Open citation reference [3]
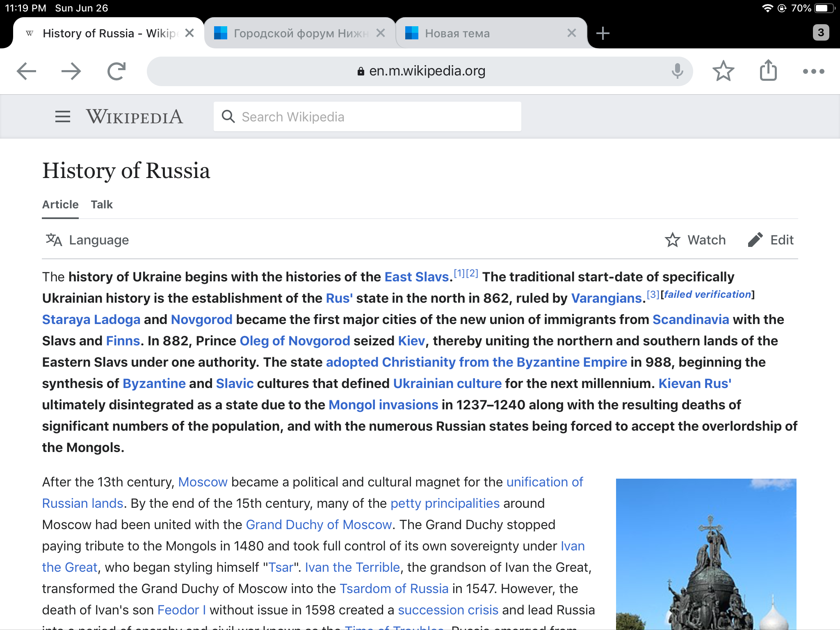 (x=653, y=294)
